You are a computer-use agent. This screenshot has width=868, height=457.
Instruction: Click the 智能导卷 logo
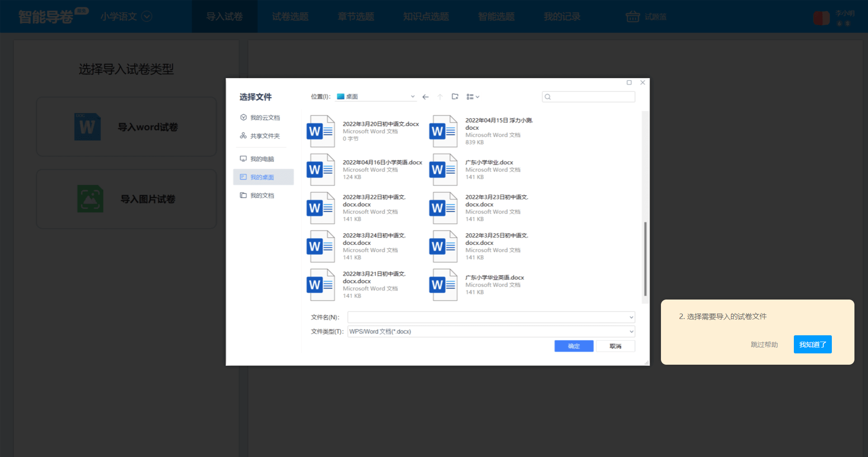[53, 17]
